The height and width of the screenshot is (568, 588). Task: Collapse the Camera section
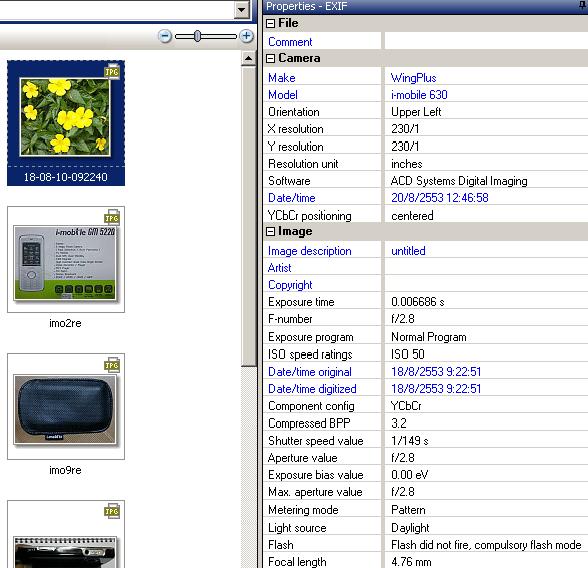click(x=270, y=58)
